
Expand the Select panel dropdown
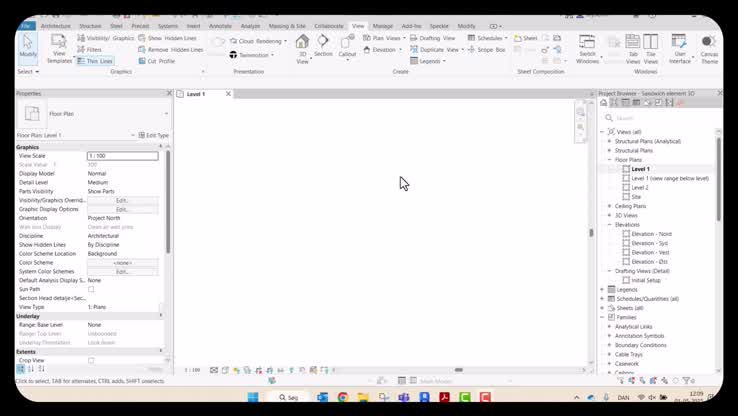point(28,72)
